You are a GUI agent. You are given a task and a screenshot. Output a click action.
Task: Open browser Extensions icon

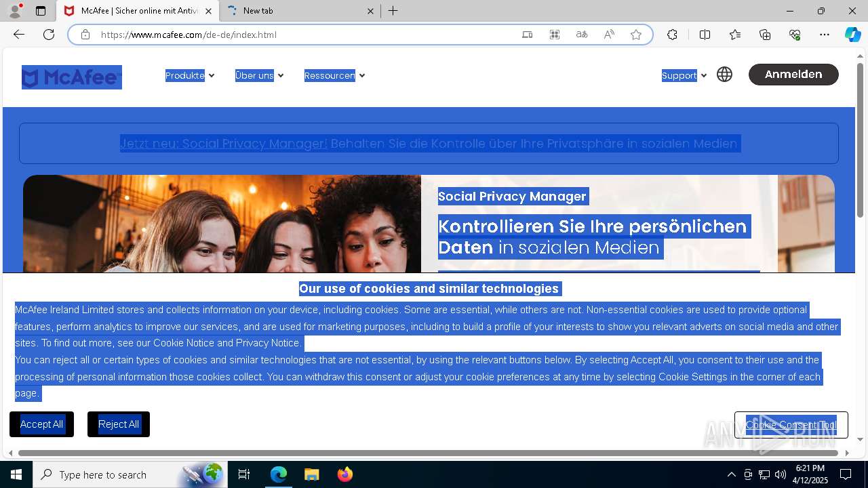pos(672,35)
